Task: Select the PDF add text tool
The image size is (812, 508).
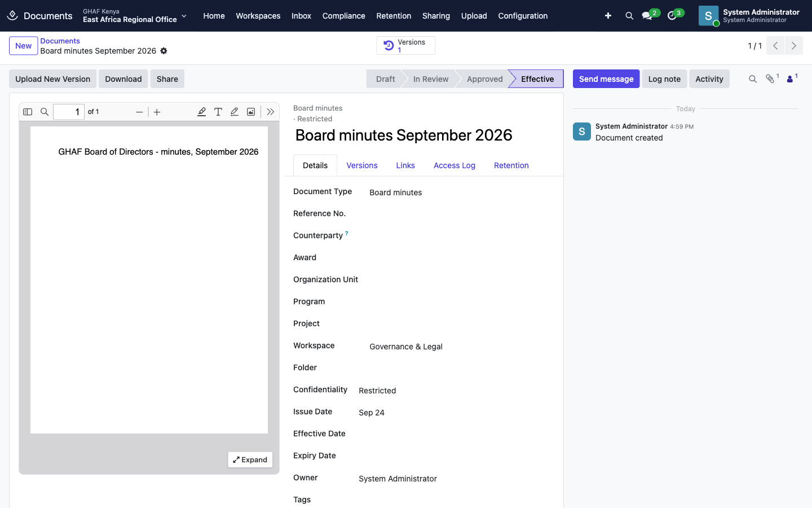Action: tap(218, 112)
